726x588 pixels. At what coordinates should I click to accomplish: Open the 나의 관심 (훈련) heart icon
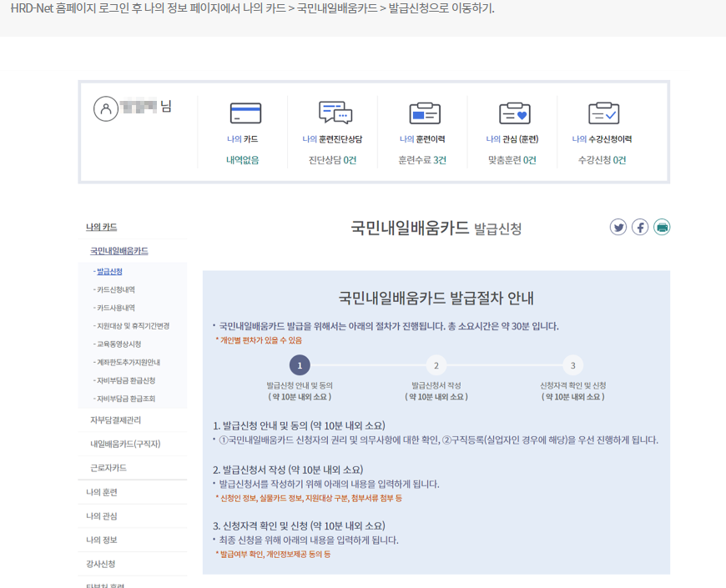[514, 113]
